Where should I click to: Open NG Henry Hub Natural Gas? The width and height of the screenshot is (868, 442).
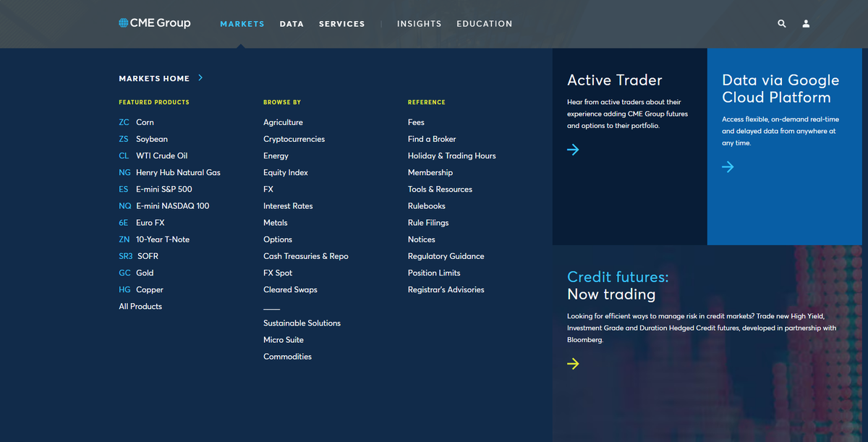click(x=169, y=172)
